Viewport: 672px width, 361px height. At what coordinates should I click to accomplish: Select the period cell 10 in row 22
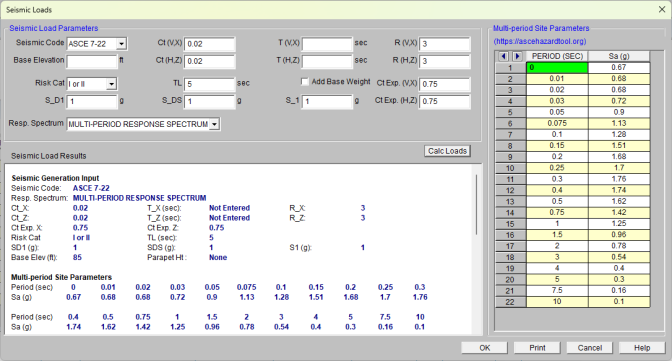[x=557, y=302]
